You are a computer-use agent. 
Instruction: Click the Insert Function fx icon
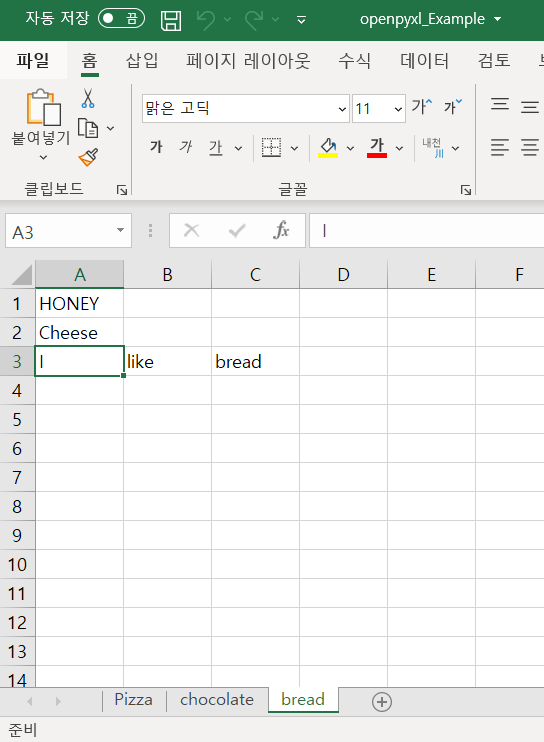tap(281, 230)
